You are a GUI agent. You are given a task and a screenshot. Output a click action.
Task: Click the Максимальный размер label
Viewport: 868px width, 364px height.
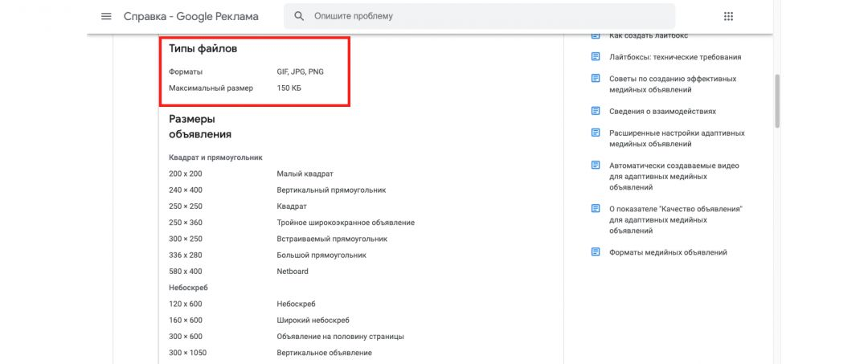click(x=211, y=88)
